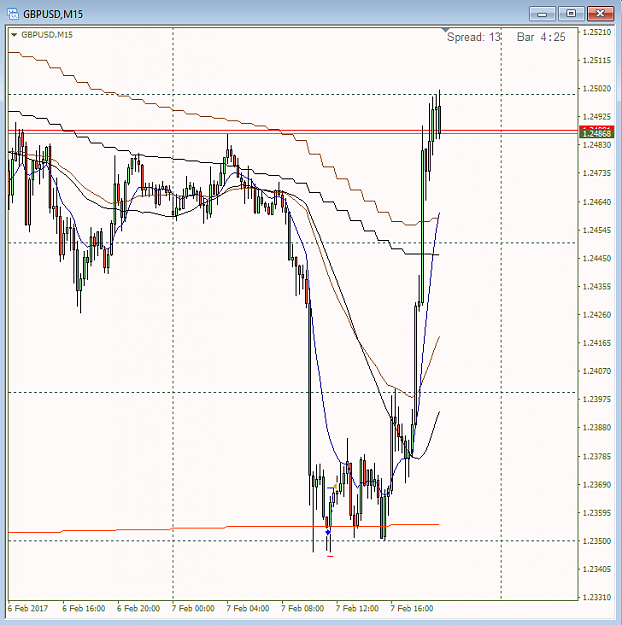Close the GBPUSD,M15 chart window

pyautogui.click(x=600, y=14)
